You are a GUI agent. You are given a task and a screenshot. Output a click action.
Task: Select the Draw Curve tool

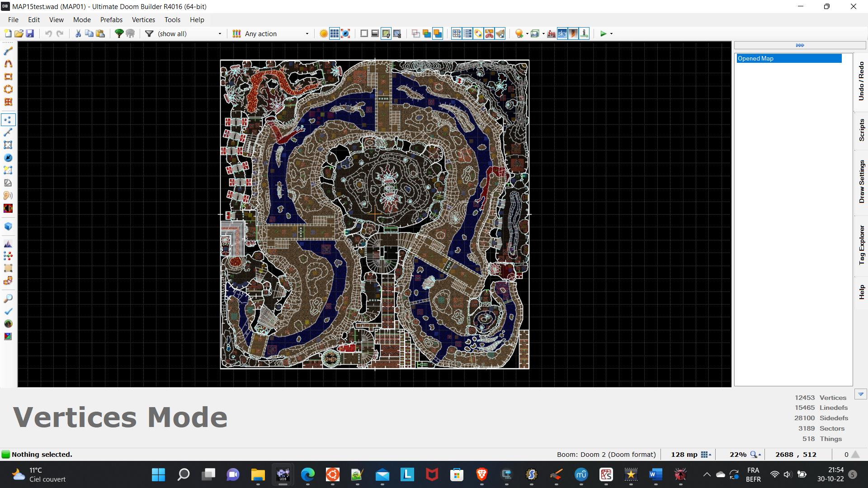click(x=8, y=64)
